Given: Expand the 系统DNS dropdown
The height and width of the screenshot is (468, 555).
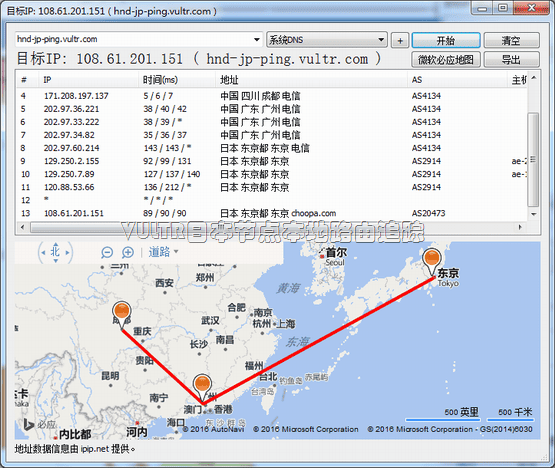Looking at the screenshot, I should 381,40.
